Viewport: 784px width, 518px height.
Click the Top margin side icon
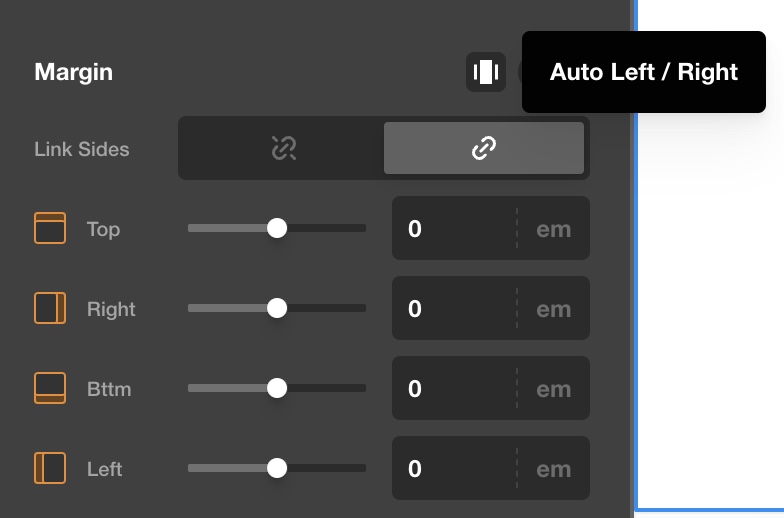50,229
